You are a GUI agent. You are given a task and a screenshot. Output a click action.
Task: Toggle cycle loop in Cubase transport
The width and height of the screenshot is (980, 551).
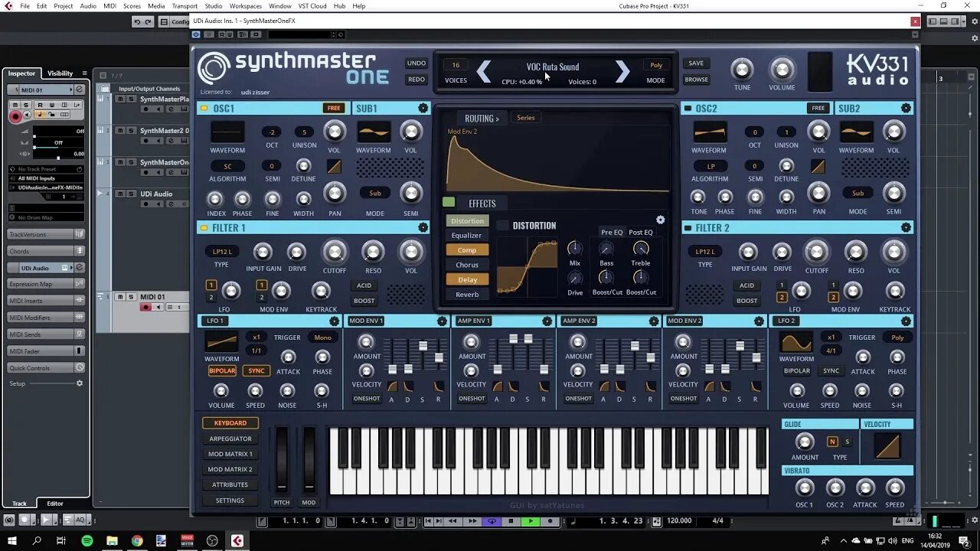(x=492, y=521)
